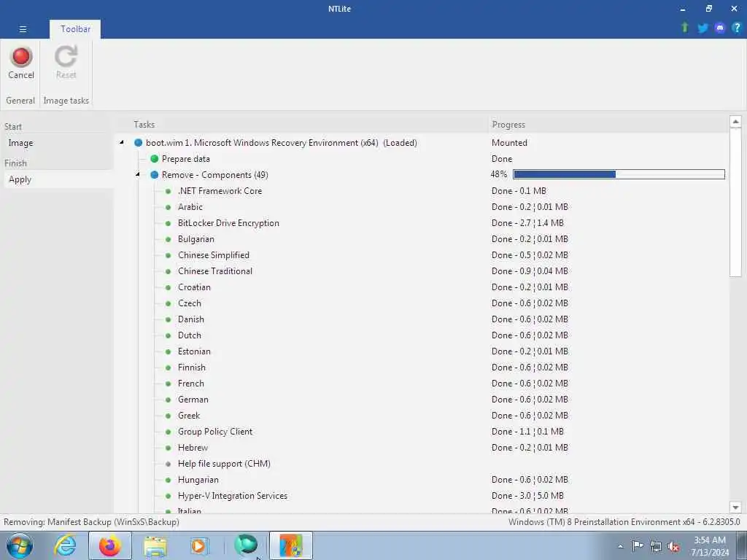The height and width of the screenshot is (560, 747).
Task: Click the network tray icon
Action: coord(656,546)
